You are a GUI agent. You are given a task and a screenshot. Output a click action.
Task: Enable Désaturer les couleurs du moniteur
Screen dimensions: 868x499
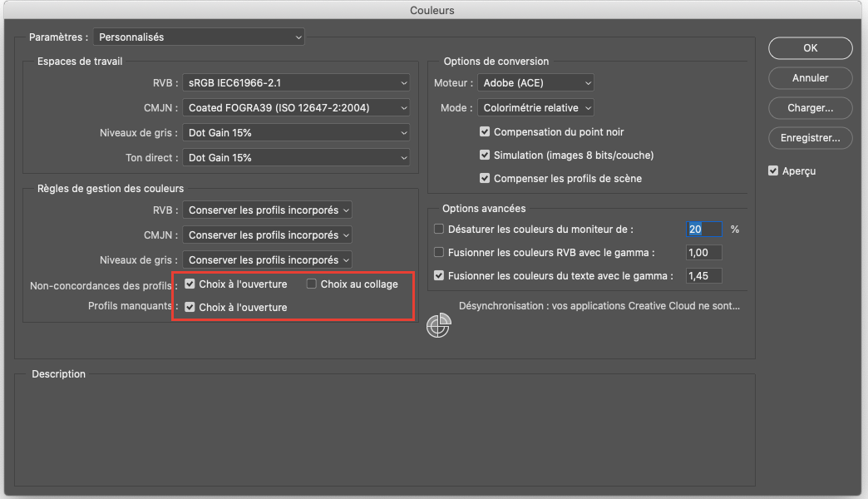[x=440, y=230]
